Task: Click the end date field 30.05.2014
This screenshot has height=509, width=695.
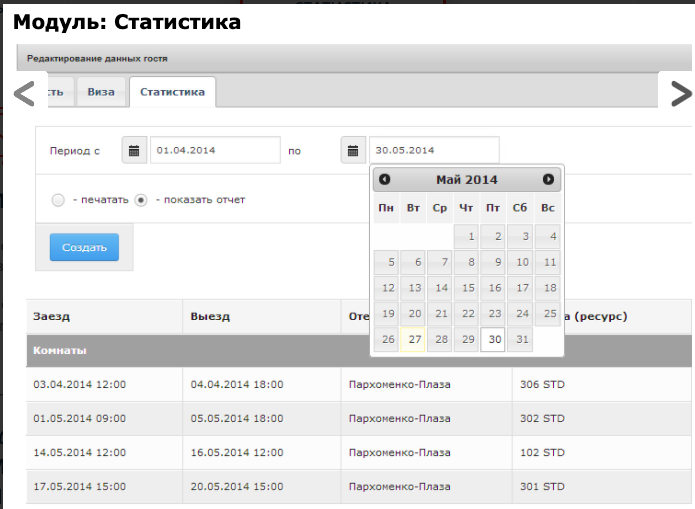Action: (x=434, y=150)
